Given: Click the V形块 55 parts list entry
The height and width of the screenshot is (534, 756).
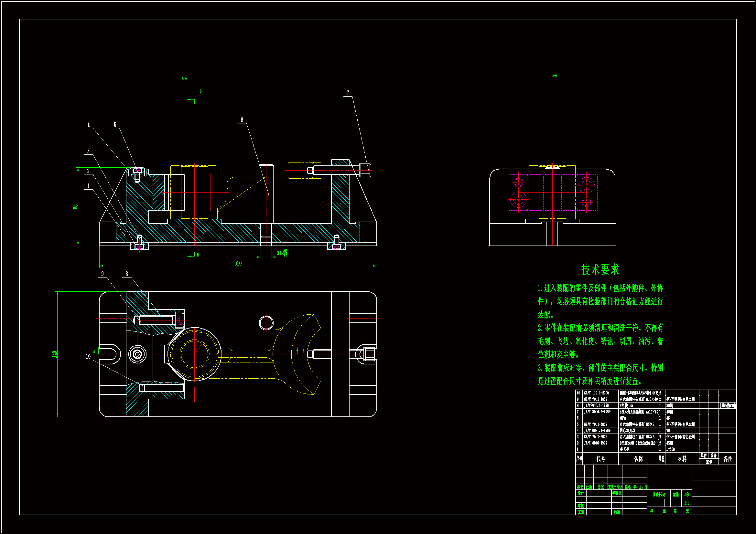Looking at the screenshot, I should click(626, 406).
